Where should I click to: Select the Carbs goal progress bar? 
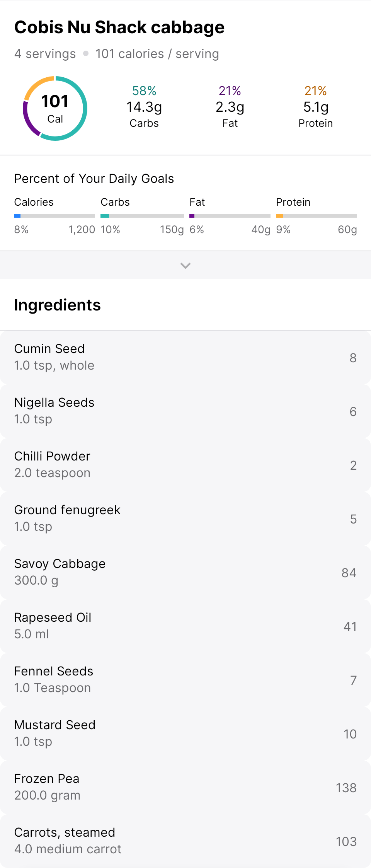pyautogui.click(x=142, y=216)
